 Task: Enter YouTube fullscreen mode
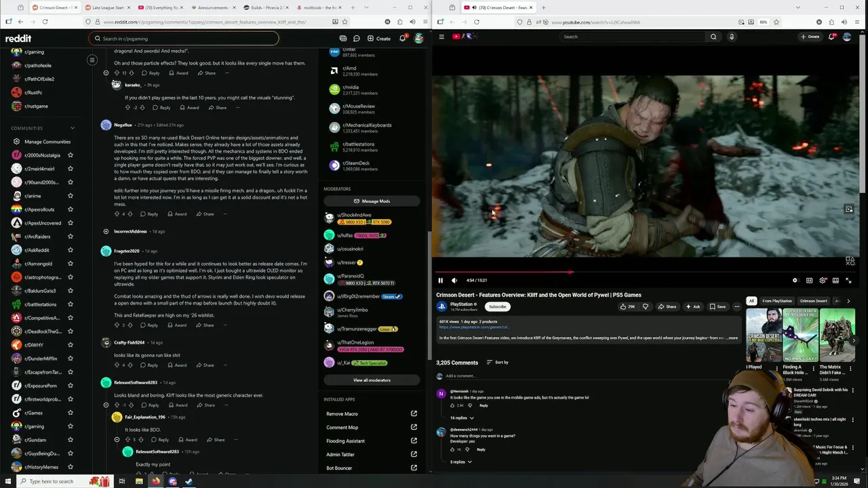[848, 280]
